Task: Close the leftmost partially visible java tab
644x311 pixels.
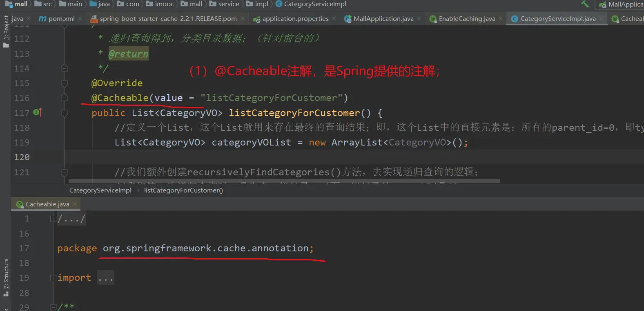Action: click(x=29, y=18)
